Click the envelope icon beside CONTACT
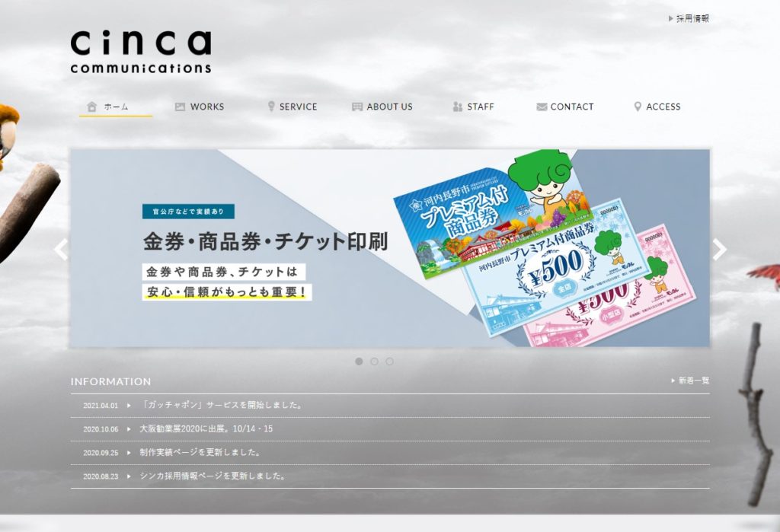Screen dimensions: 780x532 tap(542, 107)
